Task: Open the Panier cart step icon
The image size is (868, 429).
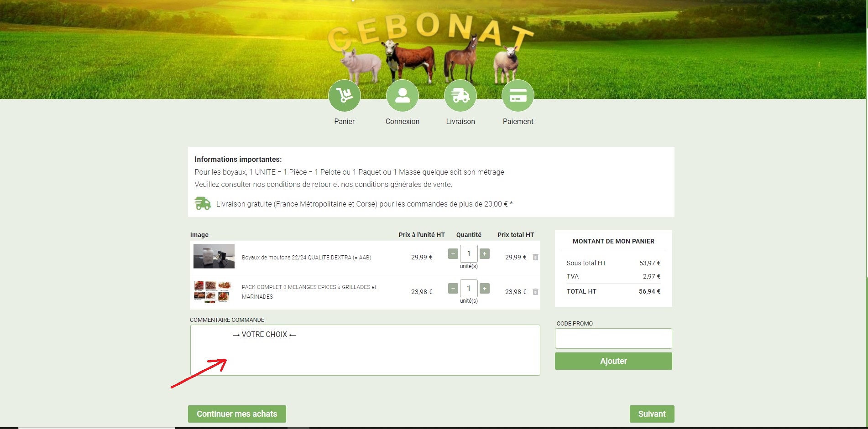Action: tap(345, 95)
